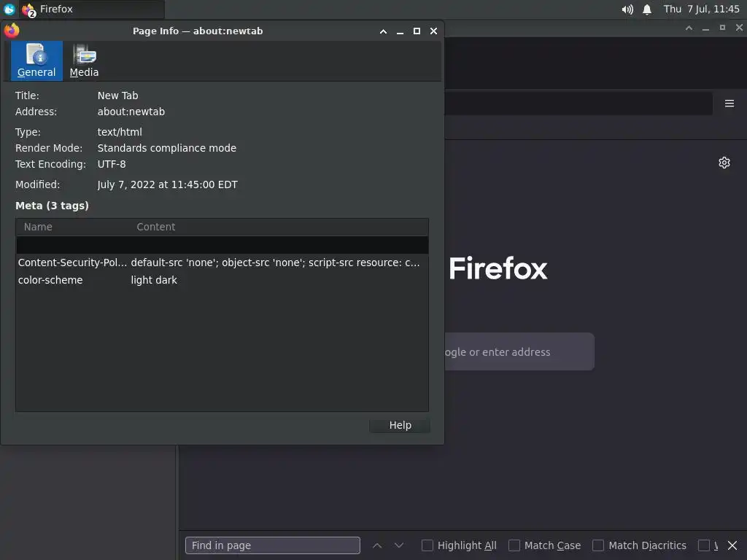Open the applications menu at top-left panel

click(9, 9)
